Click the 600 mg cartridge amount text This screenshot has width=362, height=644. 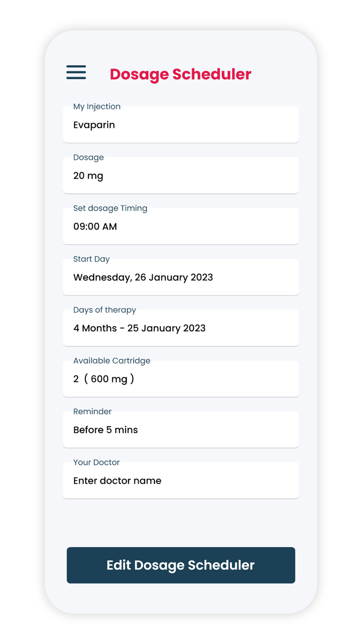[x=109, y=379]
